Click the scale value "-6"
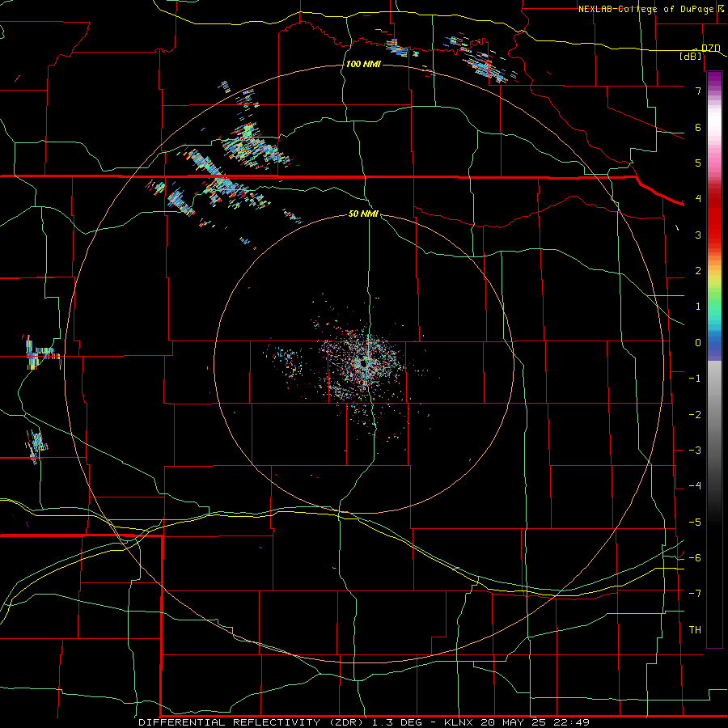Viewport: 728px width, 728px height. (695, 558)
